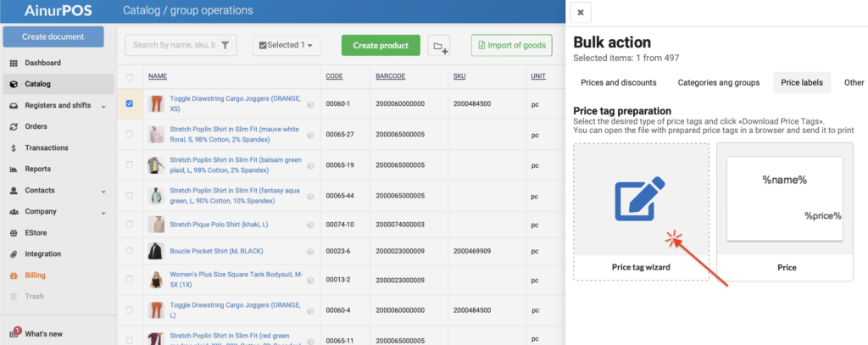
Task: Click cube icon in Boucle Pocket Shirt row
Action: [310, 252]
